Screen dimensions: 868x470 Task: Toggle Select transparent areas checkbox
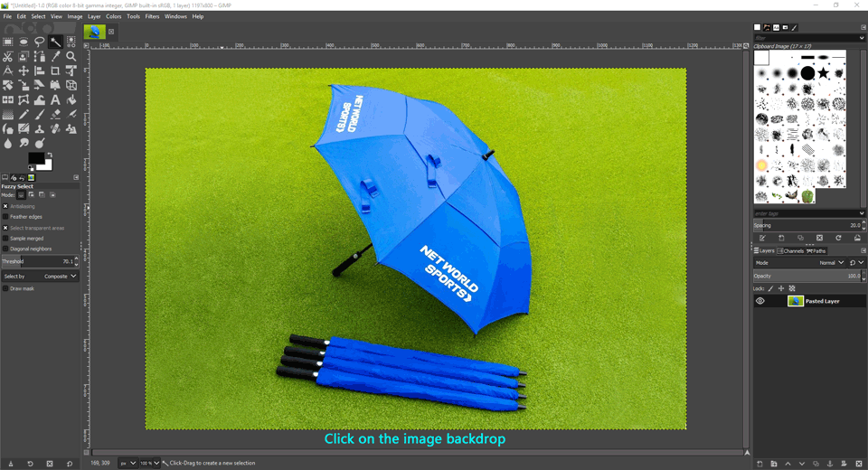tap(5, 228)
